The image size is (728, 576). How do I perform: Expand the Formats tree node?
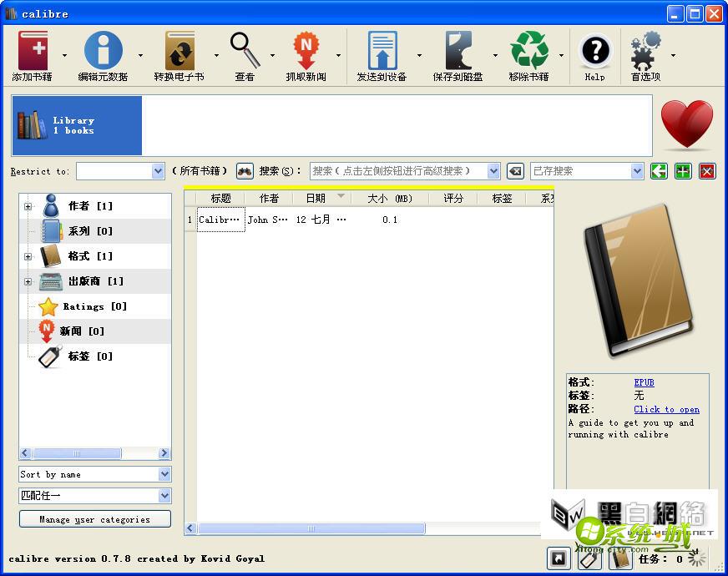28,256
